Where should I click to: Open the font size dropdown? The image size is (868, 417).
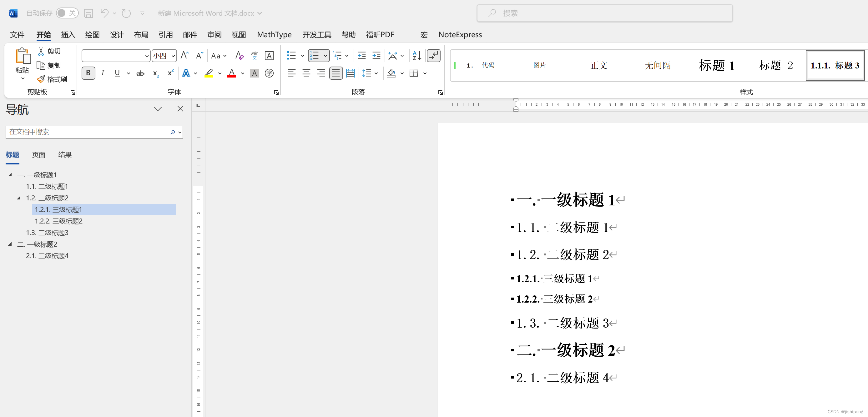[173, 56]
